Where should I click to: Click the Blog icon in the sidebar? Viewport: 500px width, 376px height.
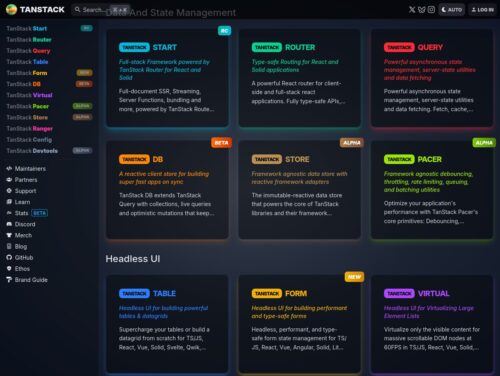point(9,246)
